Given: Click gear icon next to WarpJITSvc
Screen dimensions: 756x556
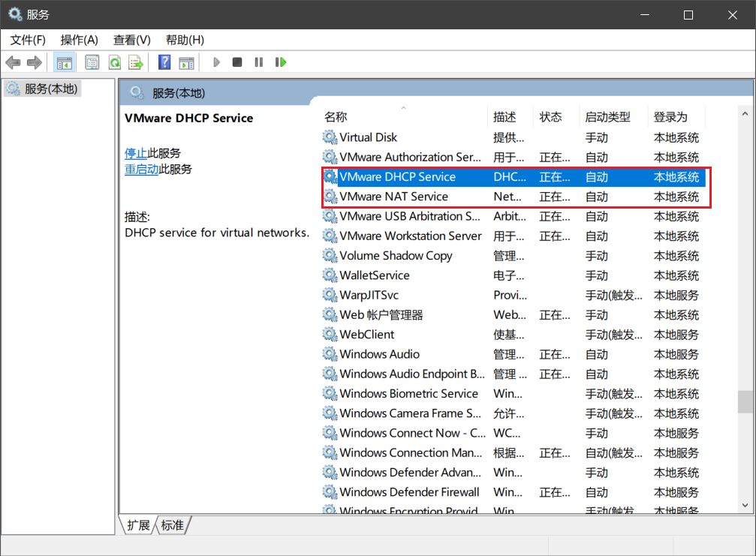Looking at the screenshot, I should pos(330,295).
